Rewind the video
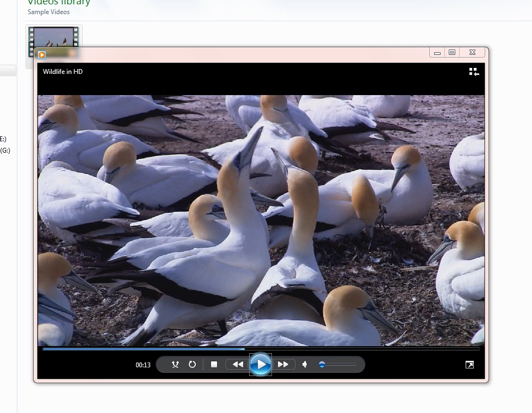This screenshot has width=532, height=413. (237, 365)
